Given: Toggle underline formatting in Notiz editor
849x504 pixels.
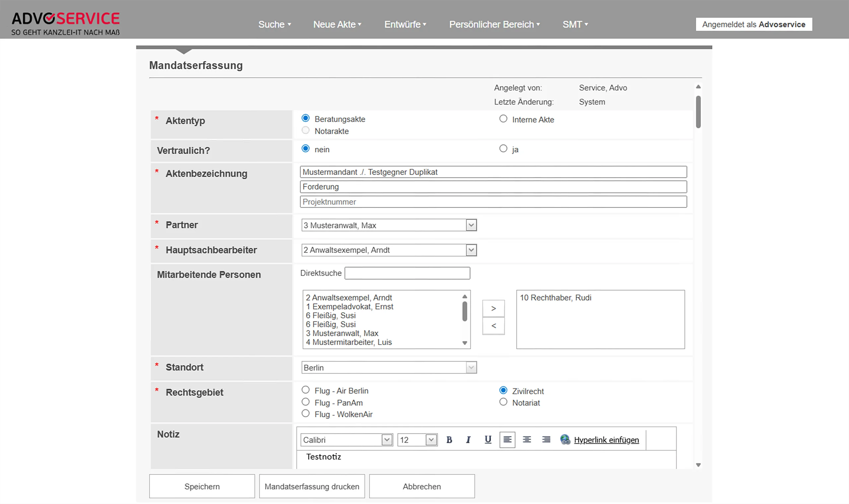Looking at the screenshot, I should pyautogui.click(x=488, y=440).
